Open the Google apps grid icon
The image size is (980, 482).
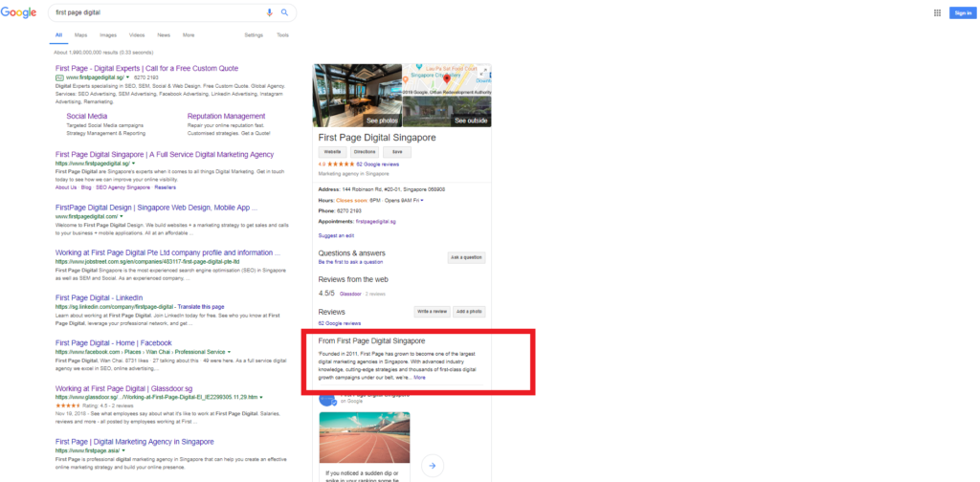pyautogui.click(x=937, y=12)
